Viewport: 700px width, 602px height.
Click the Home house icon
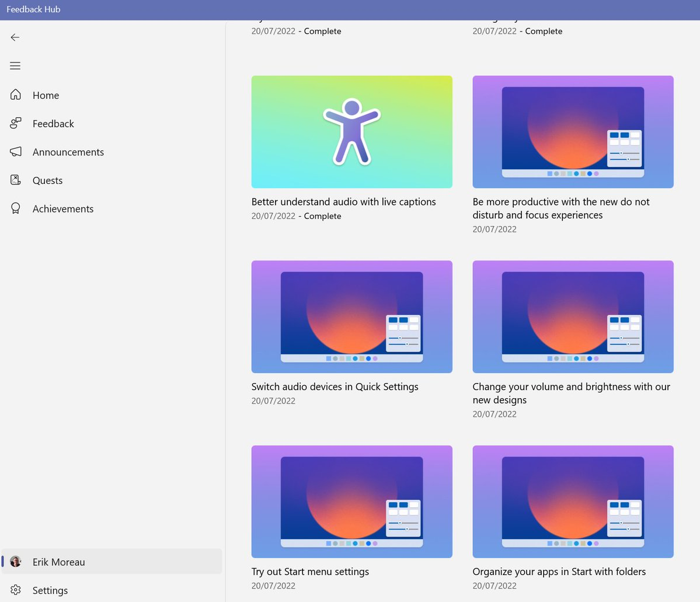pos(16,95)
